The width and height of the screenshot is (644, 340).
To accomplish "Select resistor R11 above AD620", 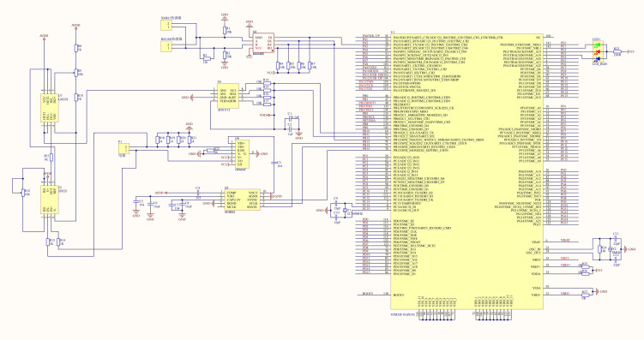I will (51, 157).
